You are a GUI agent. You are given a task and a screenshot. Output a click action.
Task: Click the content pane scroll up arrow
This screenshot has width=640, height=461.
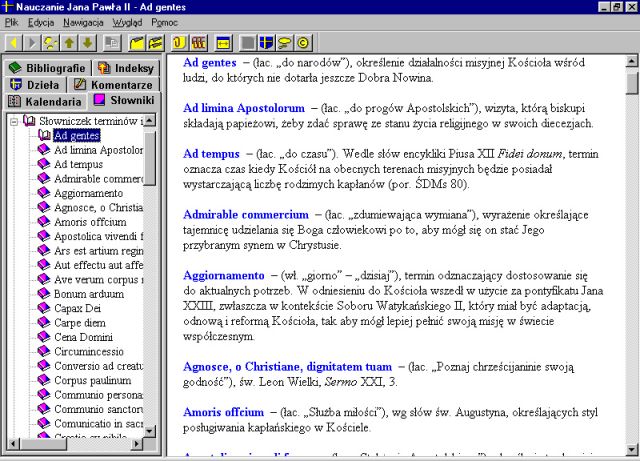[631, 62]
